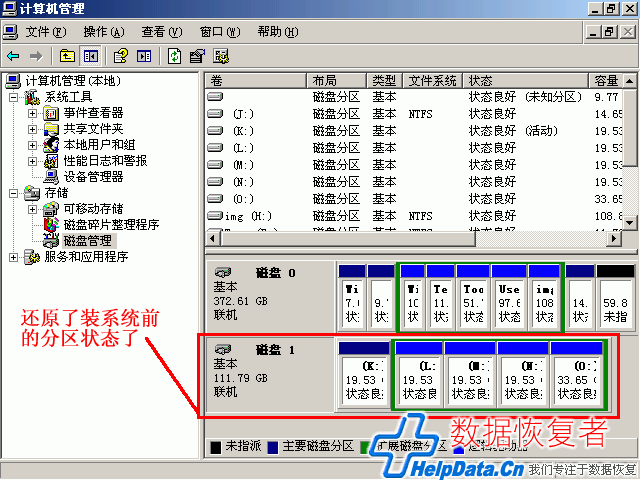Open the 查看(V) menu
Image resolution: width=640 pixels, height=480 pixels.
162,32
